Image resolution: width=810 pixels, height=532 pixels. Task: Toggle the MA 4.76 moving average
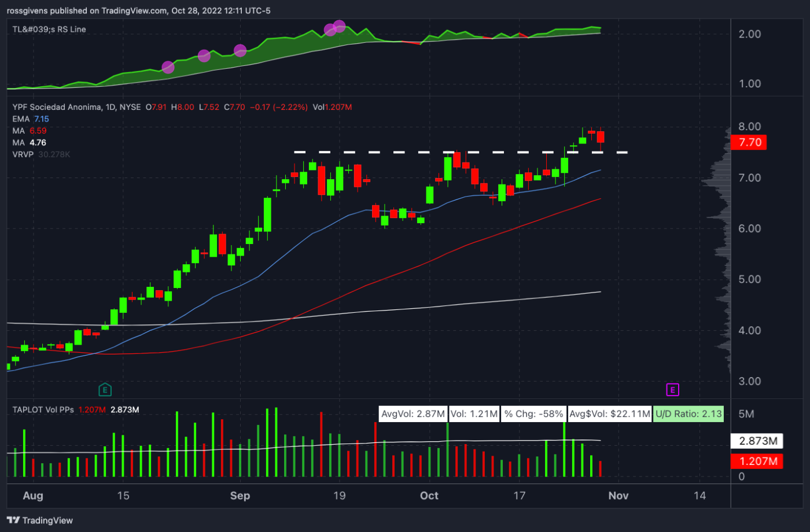(x=29, y=142)
